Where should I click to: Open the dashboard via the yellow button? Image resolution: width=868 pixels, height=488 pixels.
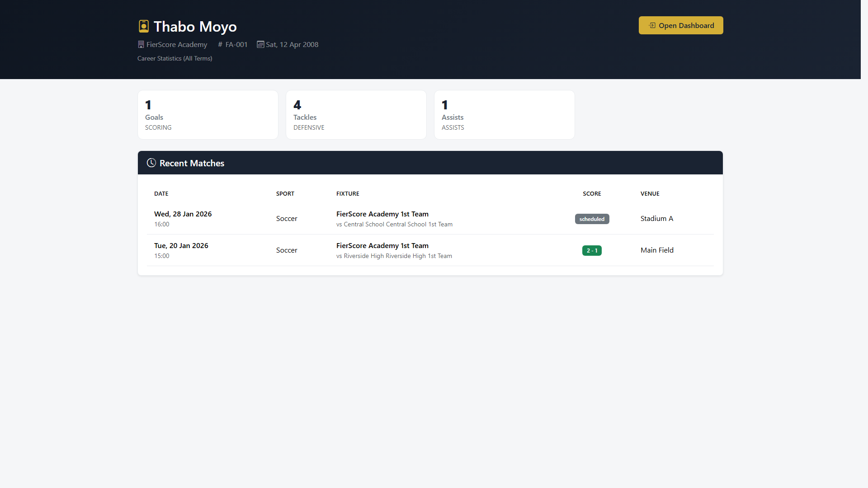point(681,25)
